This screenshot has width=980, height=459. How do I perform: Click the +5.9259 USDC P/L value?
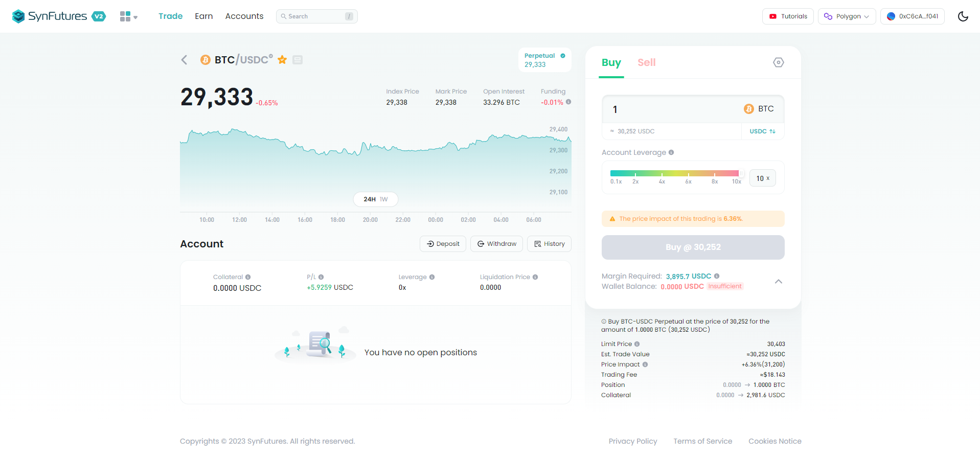(330, 288)
